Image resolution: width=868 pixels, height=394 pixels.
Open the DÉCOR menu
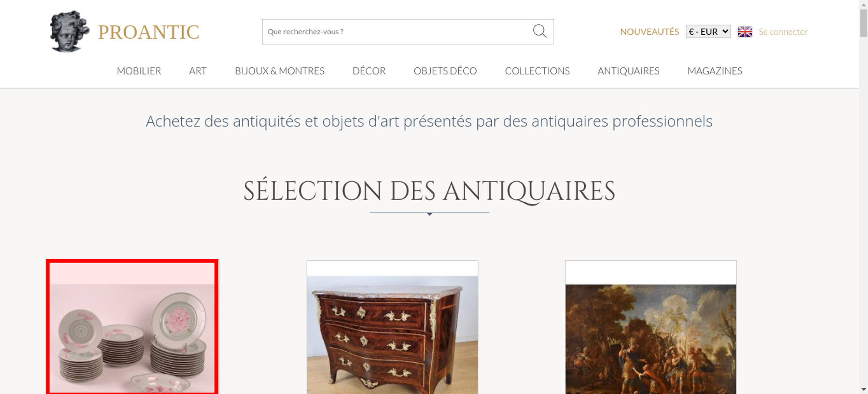(369, 71)
